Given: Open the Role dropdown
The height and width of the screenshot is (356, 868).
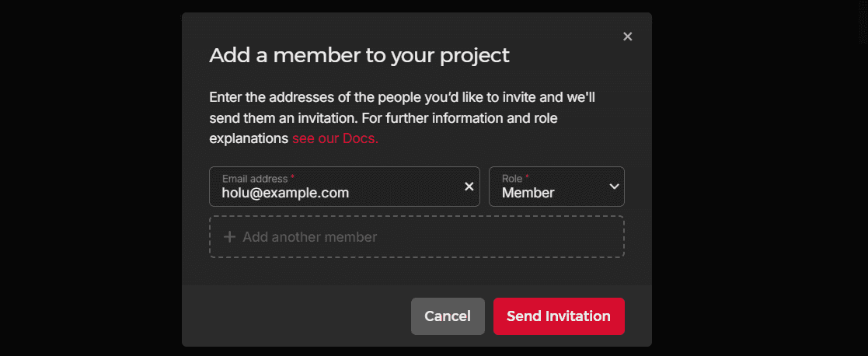Looking at the screenshot, I should (556, 187).
